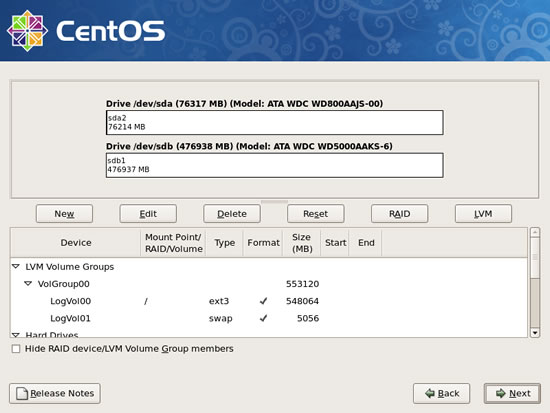Select the LogVol00 logical volume row

pyautogui.click(x=269, y=301)
